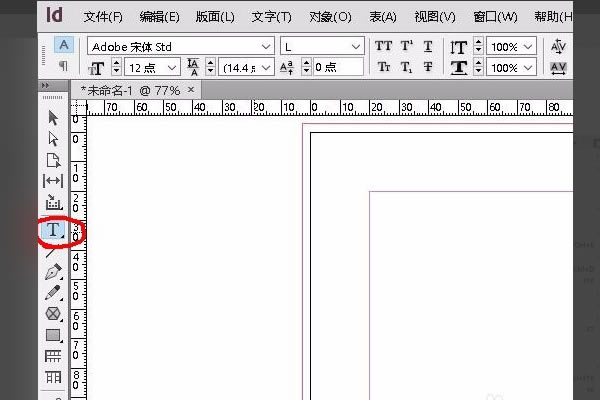Click the vertical scale icon
Image resolution: width=600 pixels, height=400 pixels.
pyautogui.click(x=459, y=47)
